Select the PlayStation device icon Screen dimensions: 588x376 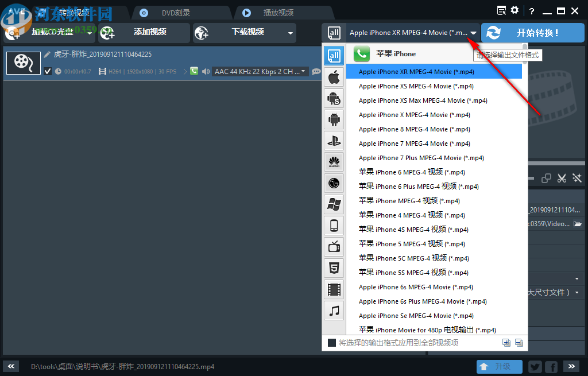(x=334, y=141)
